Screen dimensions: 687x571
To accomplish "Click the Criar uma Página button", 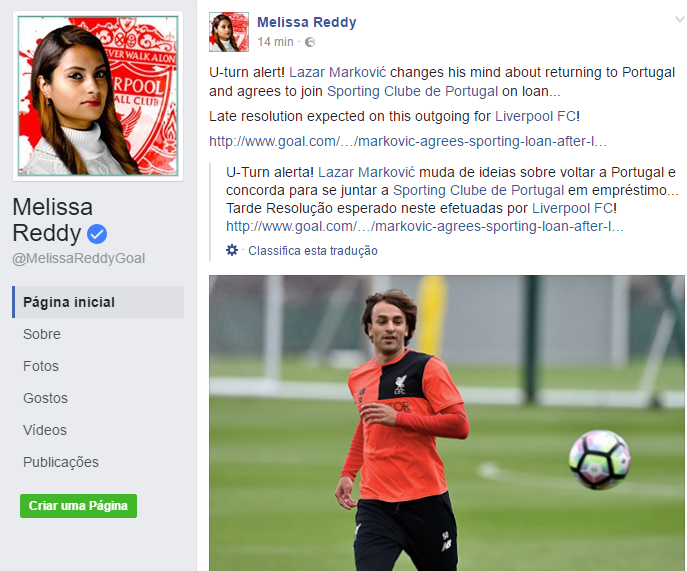I will (78, 506).
